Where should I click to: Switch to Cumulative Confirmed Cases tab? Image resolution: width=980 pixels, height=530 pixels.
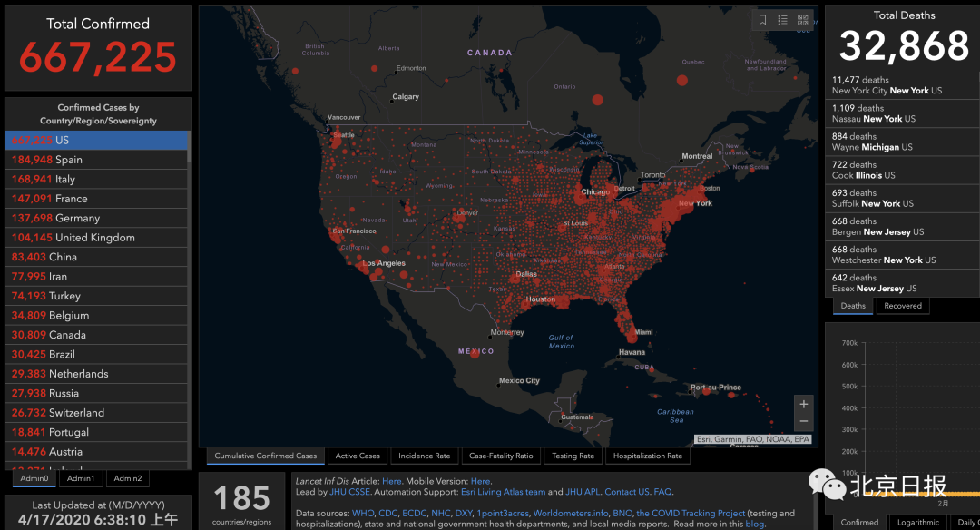tap(266, 456)
